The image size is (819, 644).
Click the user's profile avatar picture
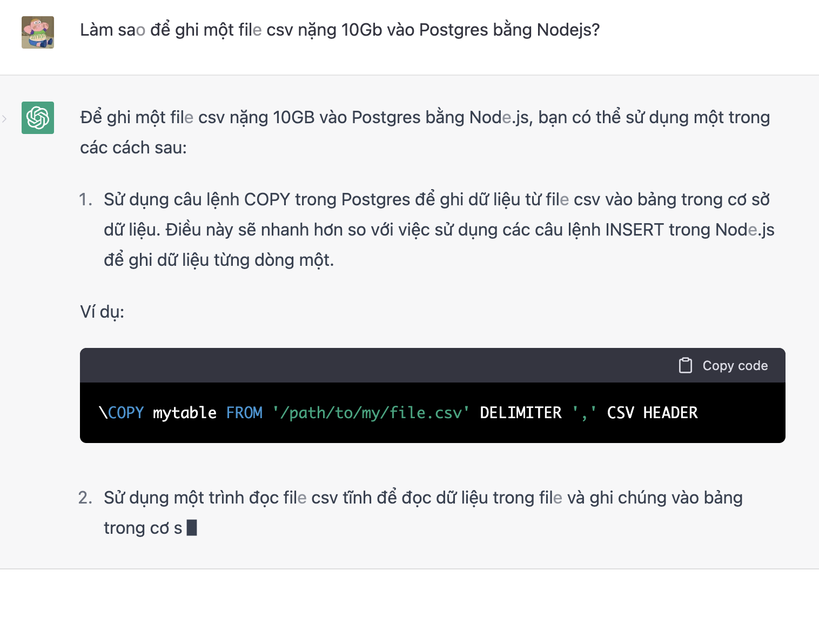[37, 32]
